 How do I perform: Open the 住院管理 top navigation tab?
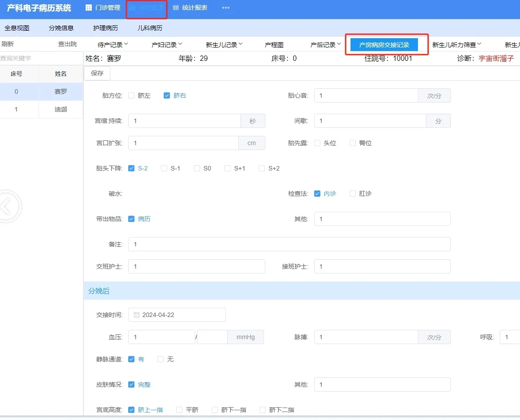(146, 8)
